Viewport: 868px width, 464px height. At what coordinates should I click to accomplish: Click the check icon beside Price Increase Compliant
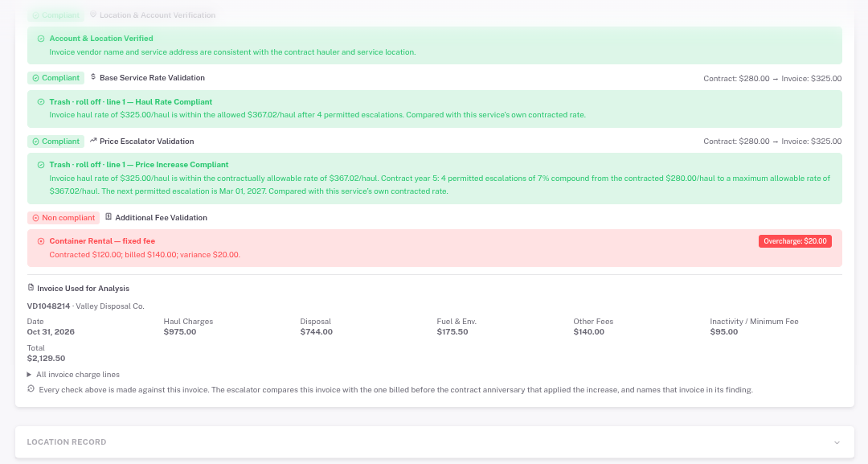point(41,165)
